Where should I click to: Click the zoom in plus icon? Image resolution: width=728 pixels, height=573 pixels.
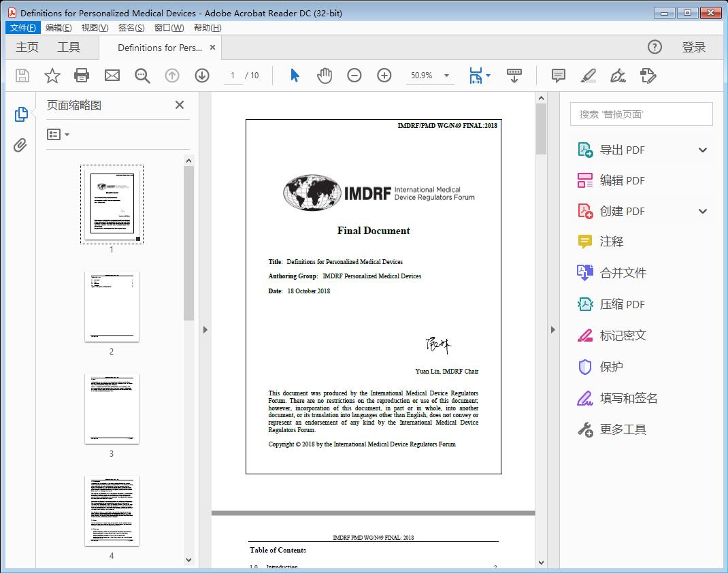[x=384, y=76]
